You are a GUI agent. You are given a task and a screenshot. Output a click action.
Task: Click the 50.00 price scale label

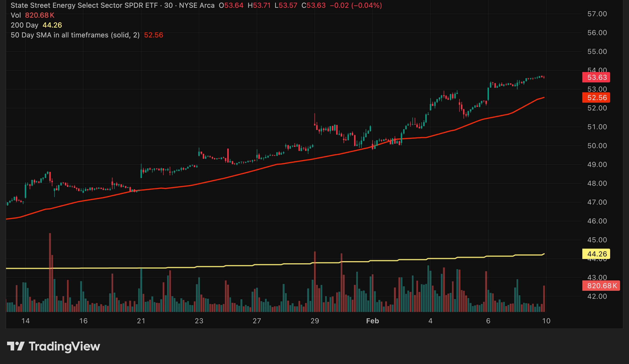pyautogui.click(x=597, y=146)
